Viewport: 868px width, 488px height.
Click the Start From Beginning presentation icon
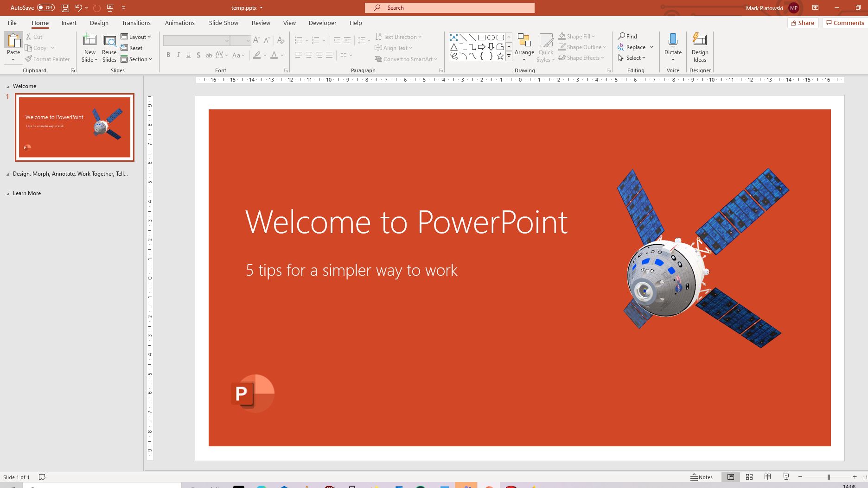(110, 8)
